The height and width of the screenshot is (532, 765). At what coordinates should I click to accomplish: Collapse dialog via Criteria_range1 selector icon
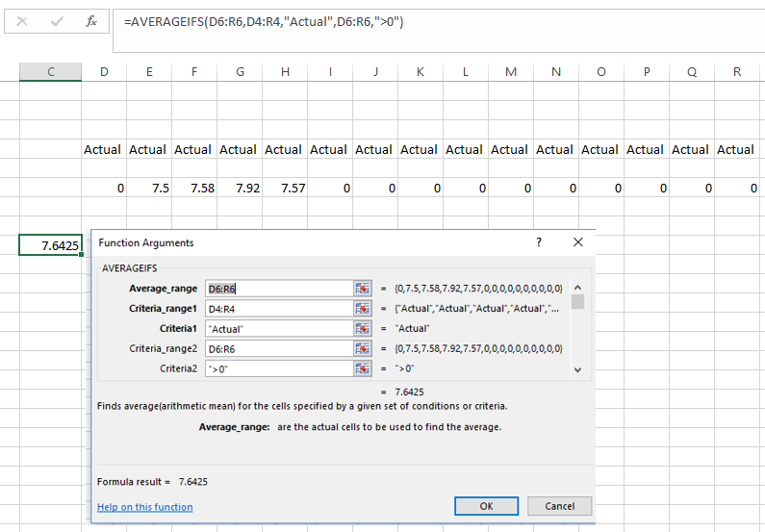pos(363,309)
